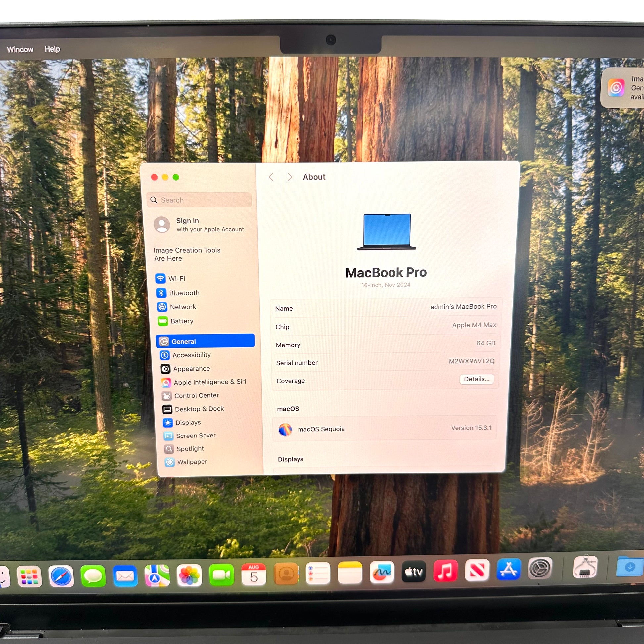Image resolution: width=644 pixels, height=644 pixels.
Task: Open App Store from the Dock
Action: click(508, 569)
